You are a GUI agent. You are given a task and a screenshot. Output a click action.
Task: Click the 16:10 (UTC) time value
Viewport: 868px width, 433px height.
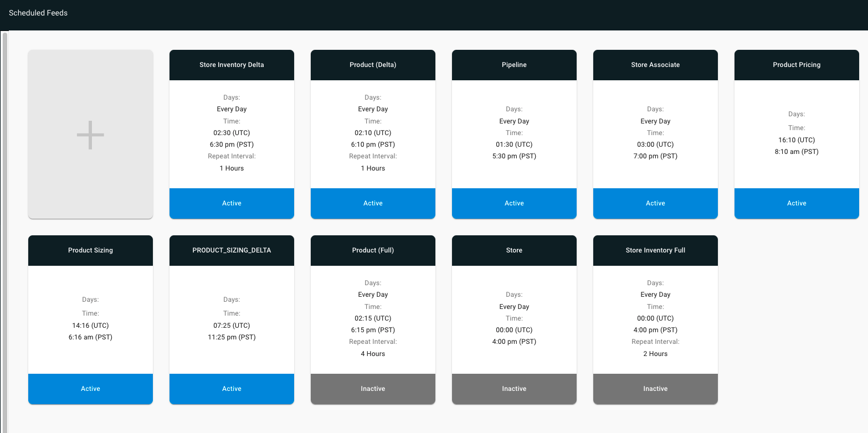(x=797, y=140)
